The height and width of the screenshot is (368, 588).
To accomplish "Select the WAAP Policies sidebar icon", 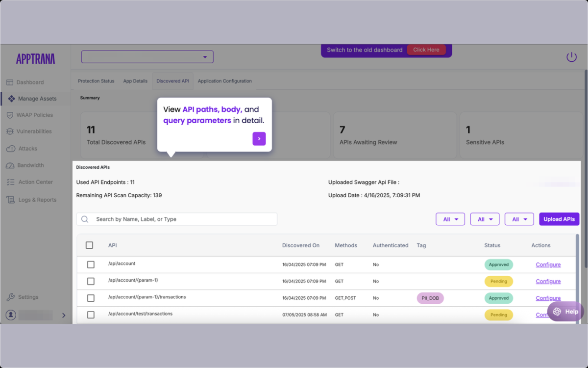I will [x=10, y=115].
